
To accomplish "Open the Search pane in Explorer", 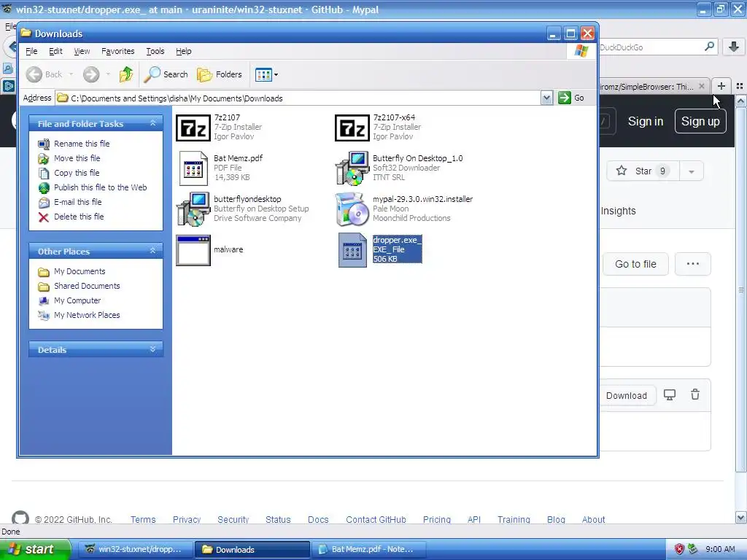I will [x=166, y=74].
